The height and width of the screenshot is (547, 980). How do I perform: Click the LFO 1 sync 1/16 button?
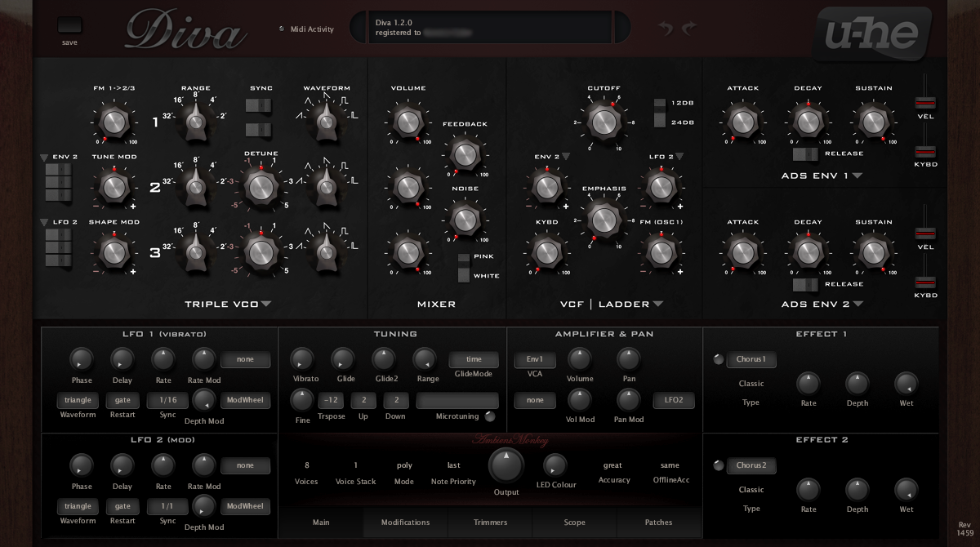(x=167, y=400)
